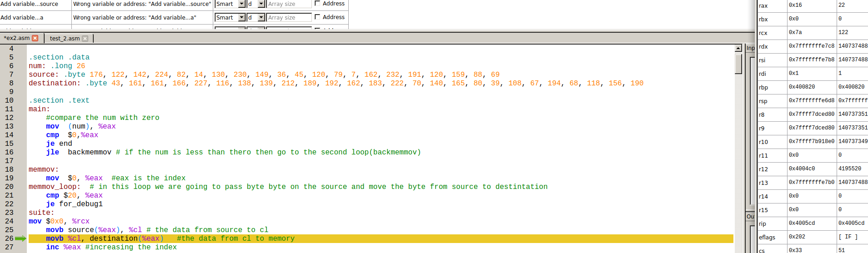Click the code editor vertical scrollbar thumb
The height and width of the screenshot is (253, 868).
pos(738,64)
